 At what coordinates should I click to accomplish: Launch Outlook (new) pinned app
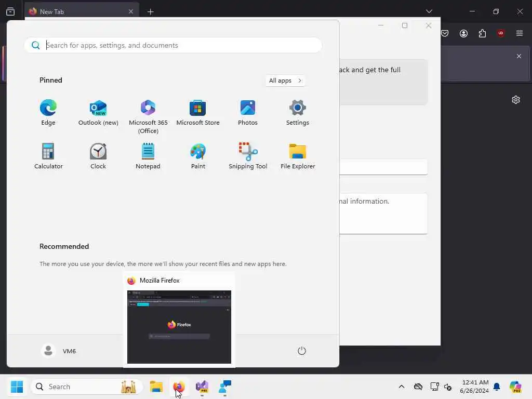98,113
